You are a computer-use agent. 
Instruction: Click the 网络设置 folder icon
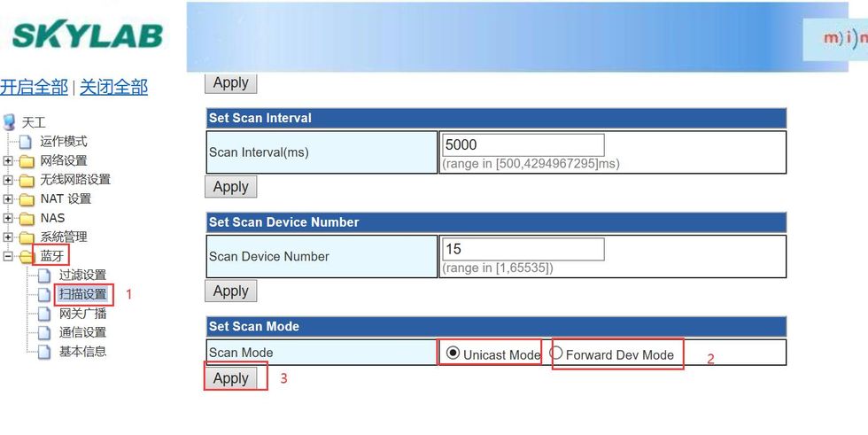pos(27,161)
